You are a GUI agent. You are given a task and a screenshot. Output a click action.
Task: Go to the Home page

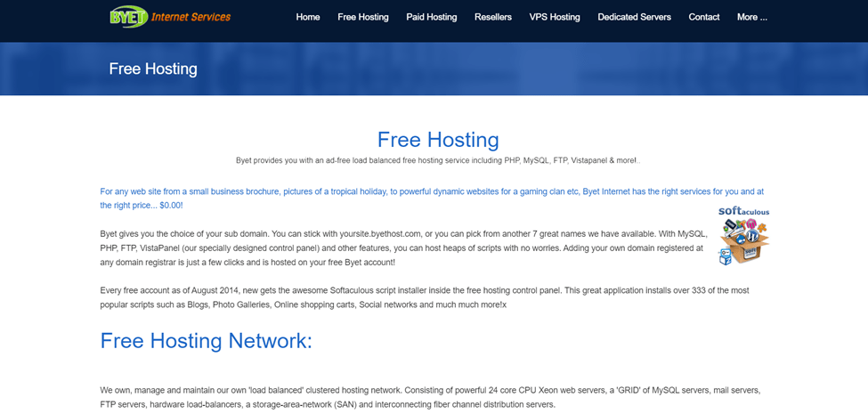click(x=308, y=17)
